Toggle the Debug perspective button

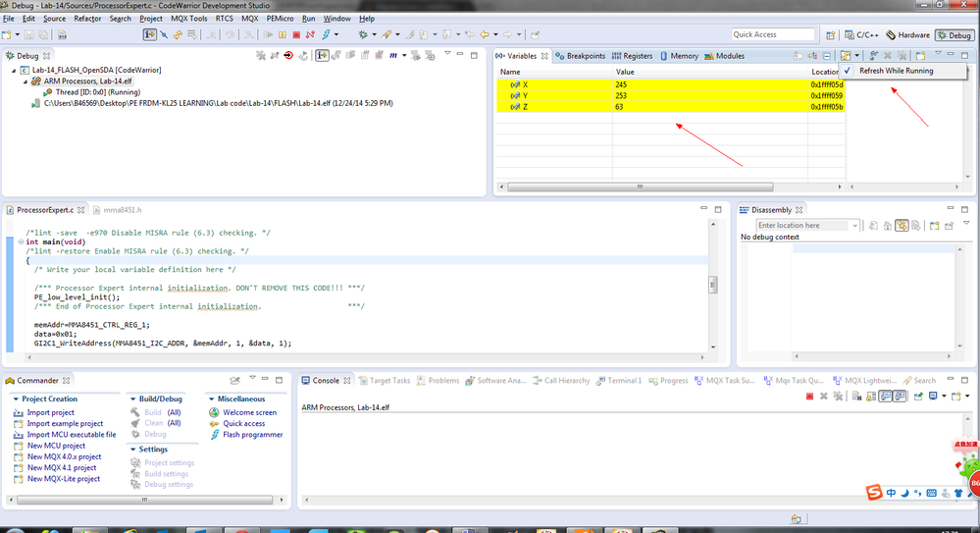(x=953, y=35)
